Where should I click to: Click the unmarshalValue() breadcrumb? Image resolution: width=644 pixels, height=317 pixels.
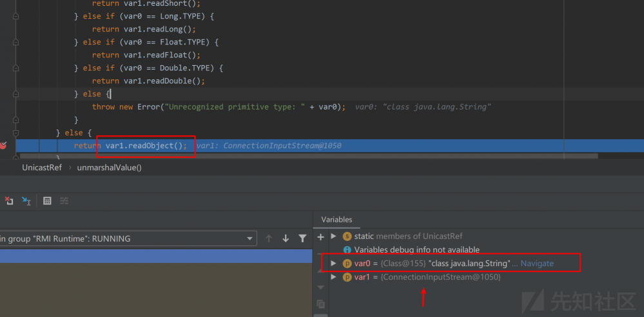[109, 168]
